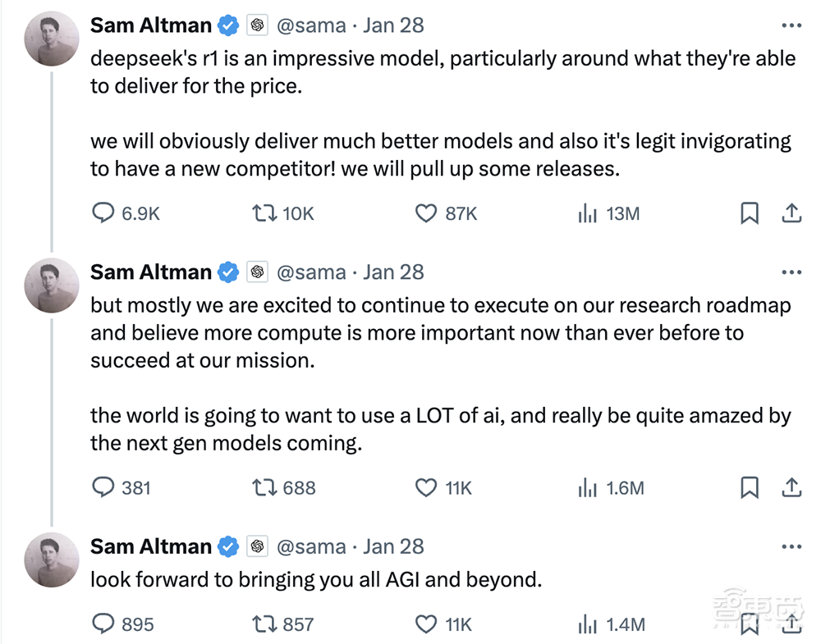821x644 pixels.
Task: Open Sam Altman's name on first tweet
Action: coord(151,25)
